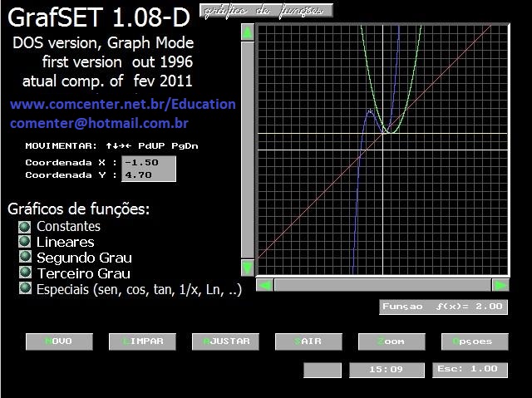This screenshot has height=398, width=532.
Task: Open the Zoom option
Action: [x=392, y=341]
